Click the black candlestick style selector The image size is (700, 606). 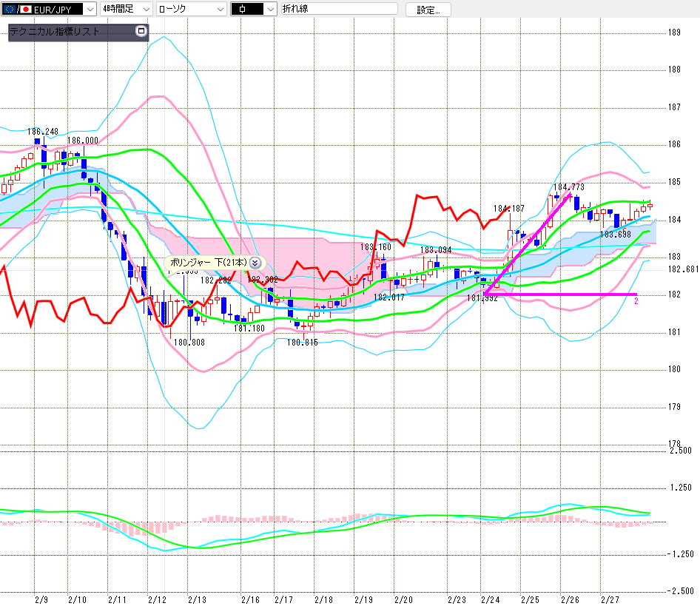coord(253,9)
